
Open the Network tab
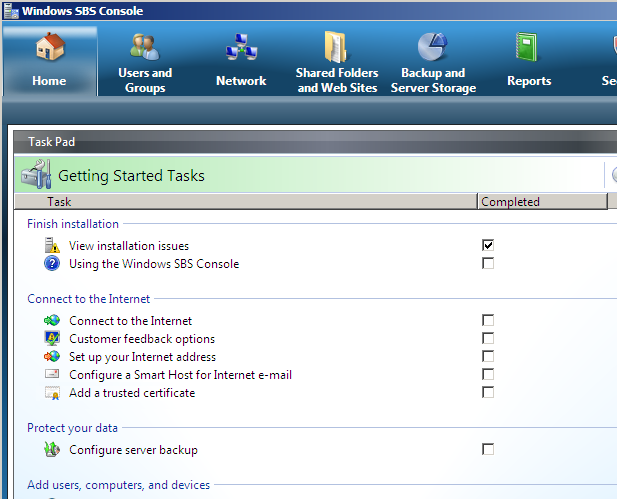point(241,61)
